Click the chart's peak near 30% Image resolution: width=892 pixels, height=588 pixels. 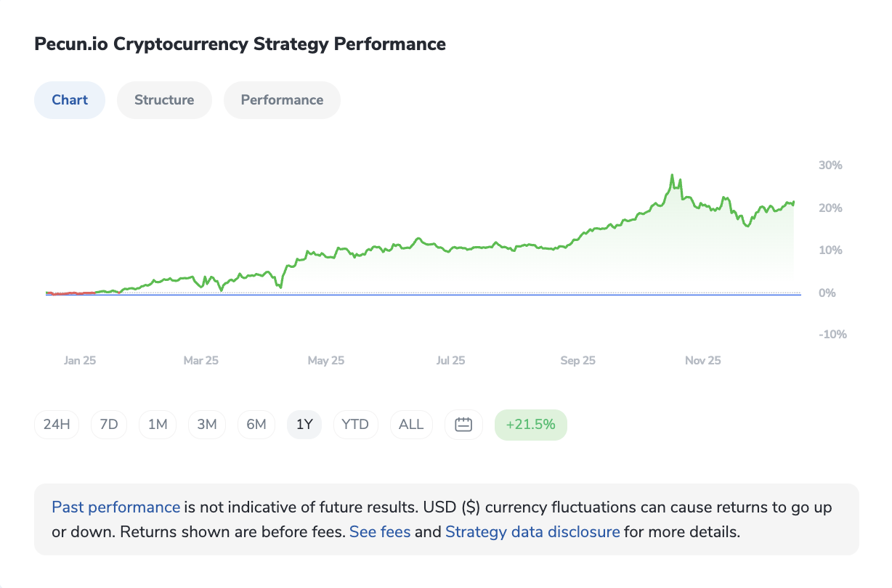click(672, 176)
